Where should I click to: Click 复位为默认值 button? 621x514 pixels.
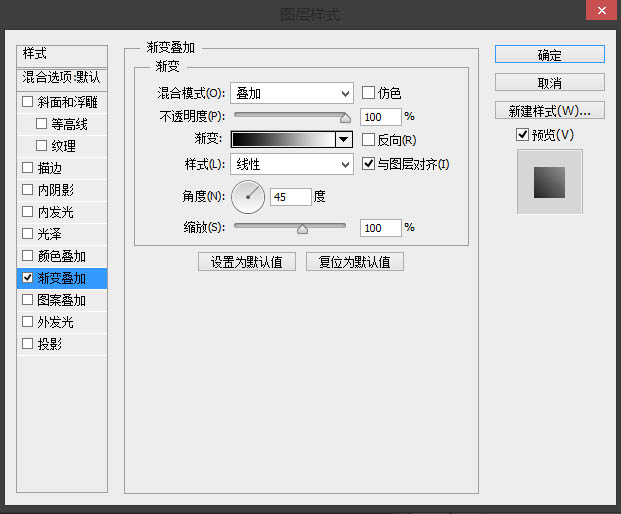pyautogui.click(x=355, y=262)
